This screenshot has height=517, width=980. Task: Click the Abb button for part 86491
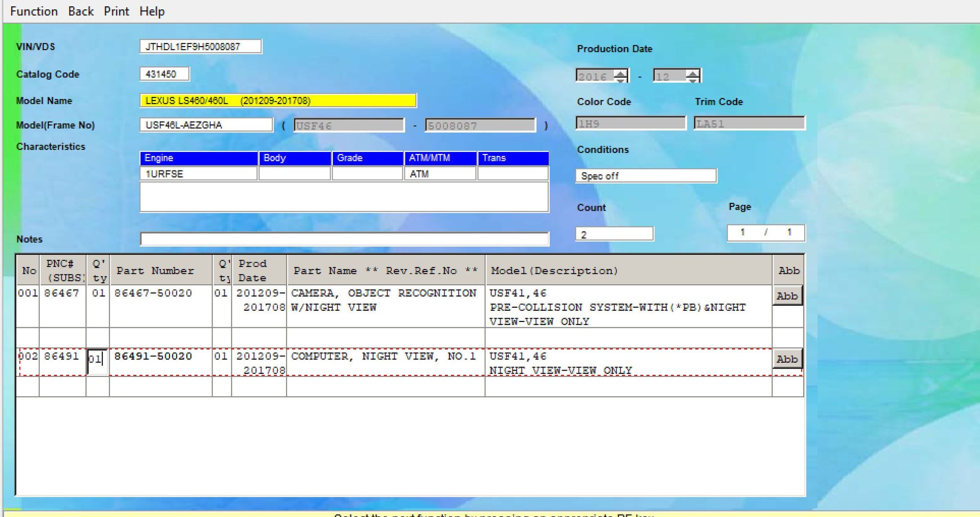point(787,359)
